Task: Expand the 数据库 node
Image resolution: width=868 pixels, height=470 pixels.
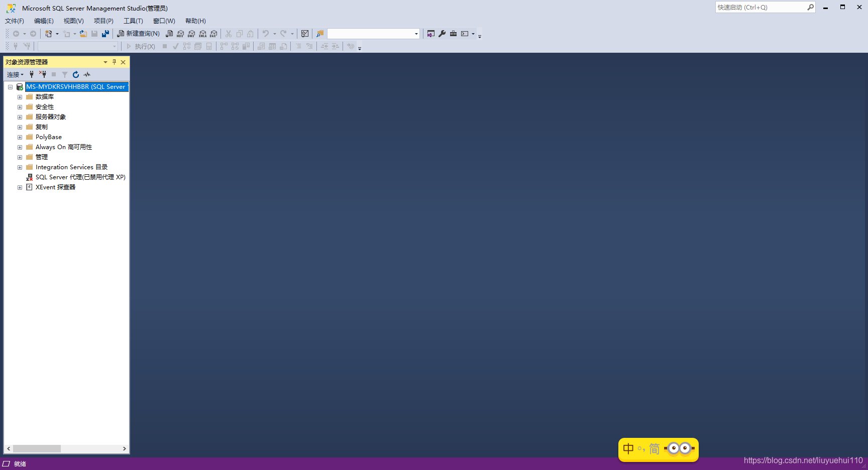Action: tap(20, 97)
